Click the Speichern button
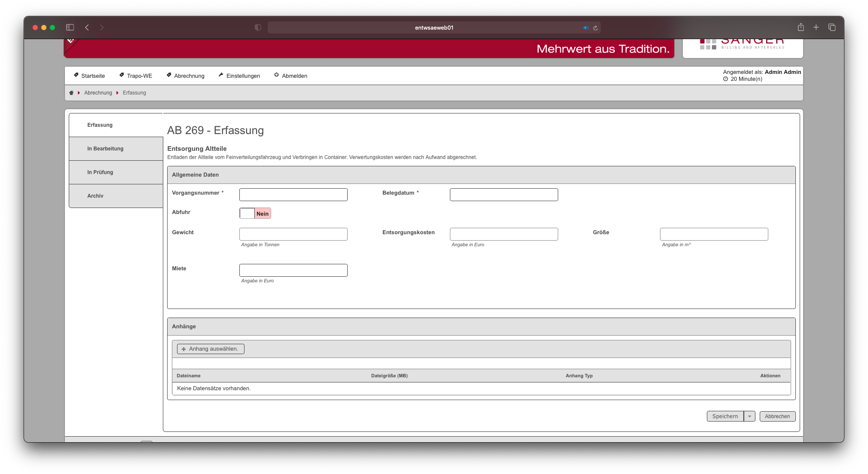The image size is (868, 474). point(725,416)
